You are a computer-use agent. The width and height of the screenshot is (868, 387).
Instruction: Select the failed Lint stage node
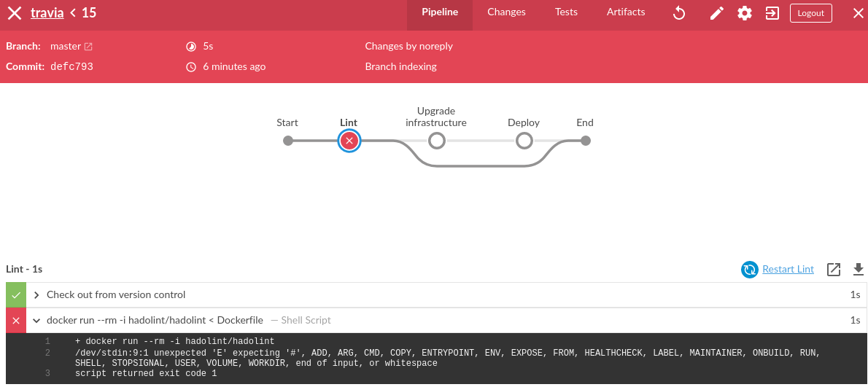349,141
